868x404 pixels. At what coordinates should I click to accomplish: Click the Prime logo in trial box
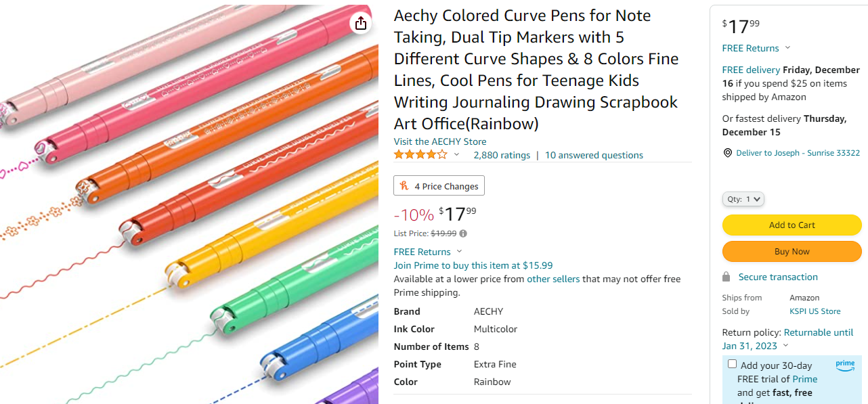coord(845,364)
